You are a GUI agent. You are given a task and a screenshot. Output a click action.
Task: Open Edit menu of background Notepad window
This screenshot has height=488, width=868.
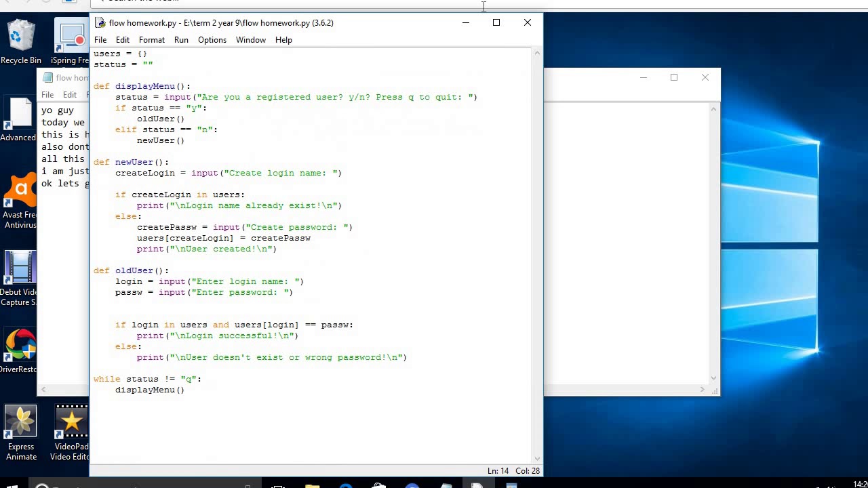pos(70,95)
